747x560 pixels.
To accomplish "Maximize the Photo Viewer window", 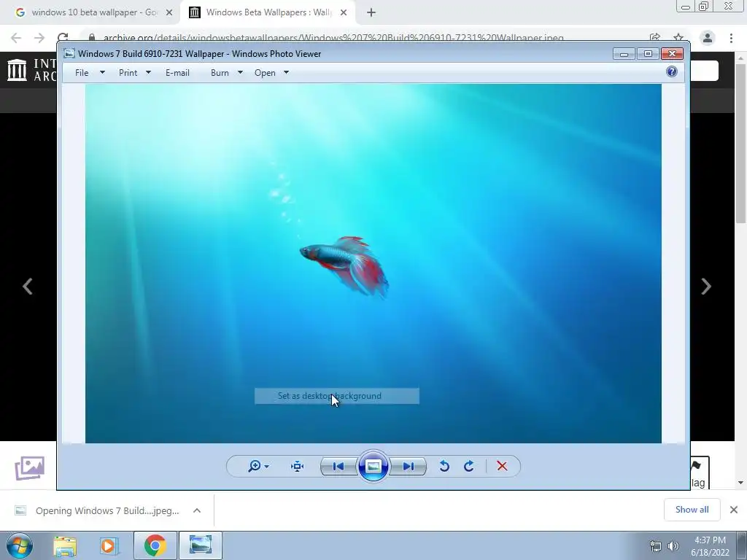I will pyautogui.click(x=648, y=54).
